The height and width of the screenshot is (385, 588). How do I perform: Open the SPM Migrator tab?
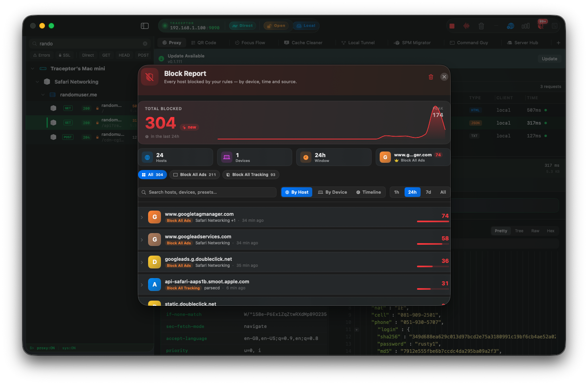click(412, 43)
